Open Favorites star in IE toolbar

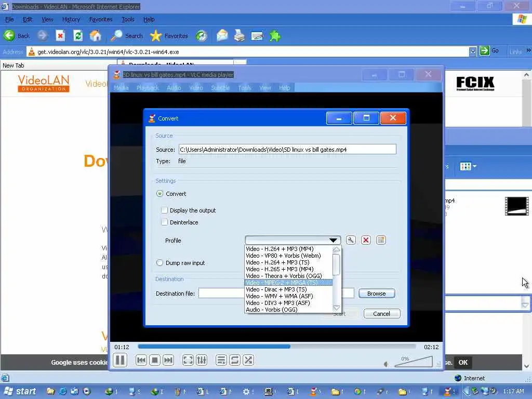tap(169, 36)
